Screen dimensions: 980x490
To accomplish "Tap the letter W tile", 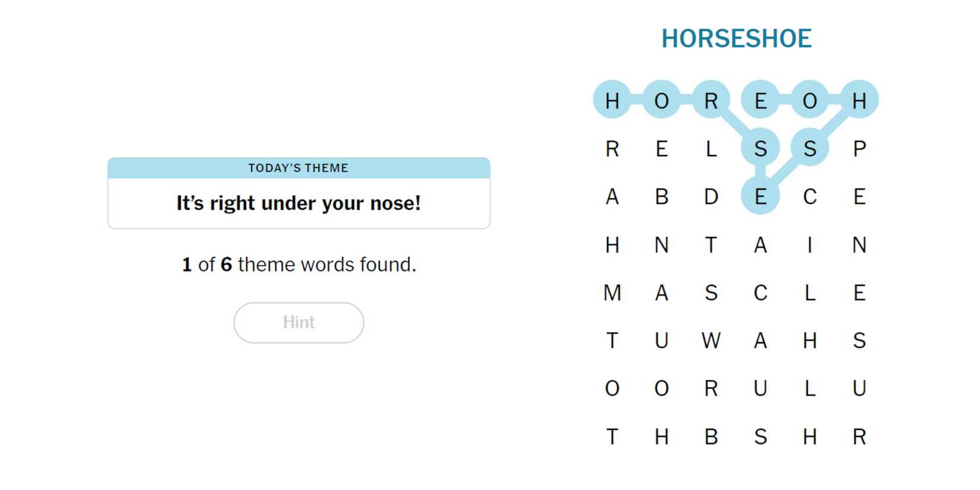I will point(711,341).
